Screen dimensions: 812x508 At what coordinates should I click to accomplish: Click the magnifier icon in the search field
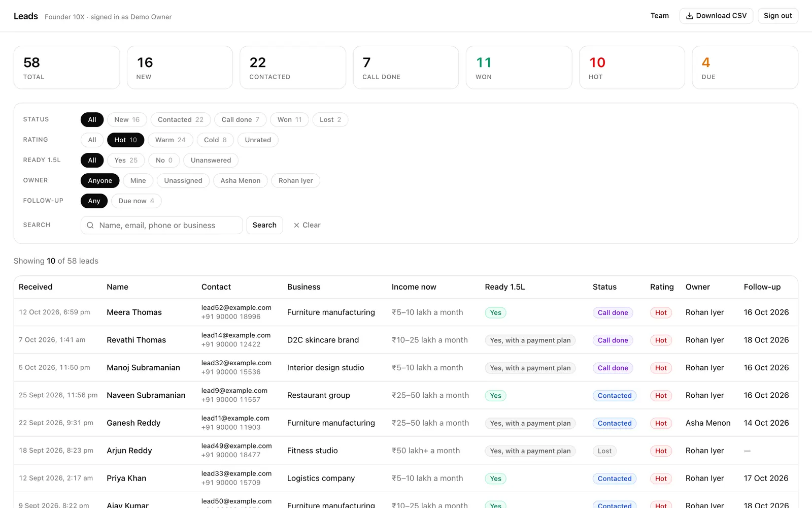(90, 225)
